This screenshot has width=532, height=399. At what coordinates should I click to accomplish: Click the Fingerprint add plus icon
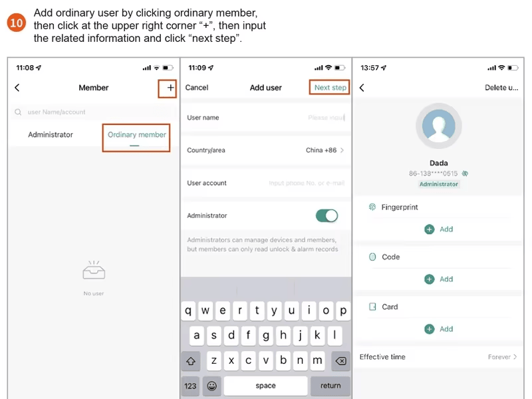coord(429,229)
